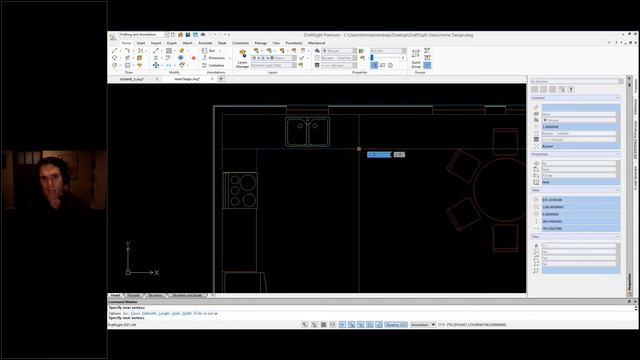Click the highlighted dynamic length input box on canvas

(x=379, y=155)
